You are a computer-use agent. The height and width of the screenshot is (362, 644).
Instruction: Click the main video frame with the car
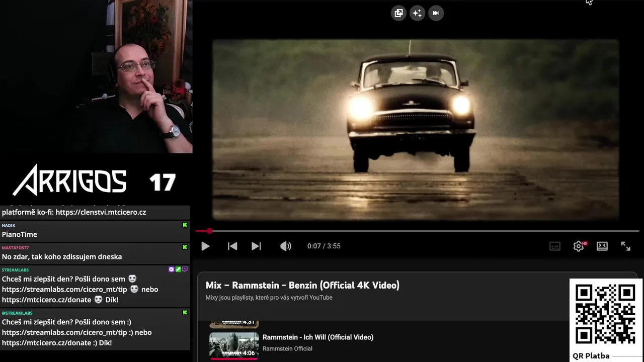[416, 130]
